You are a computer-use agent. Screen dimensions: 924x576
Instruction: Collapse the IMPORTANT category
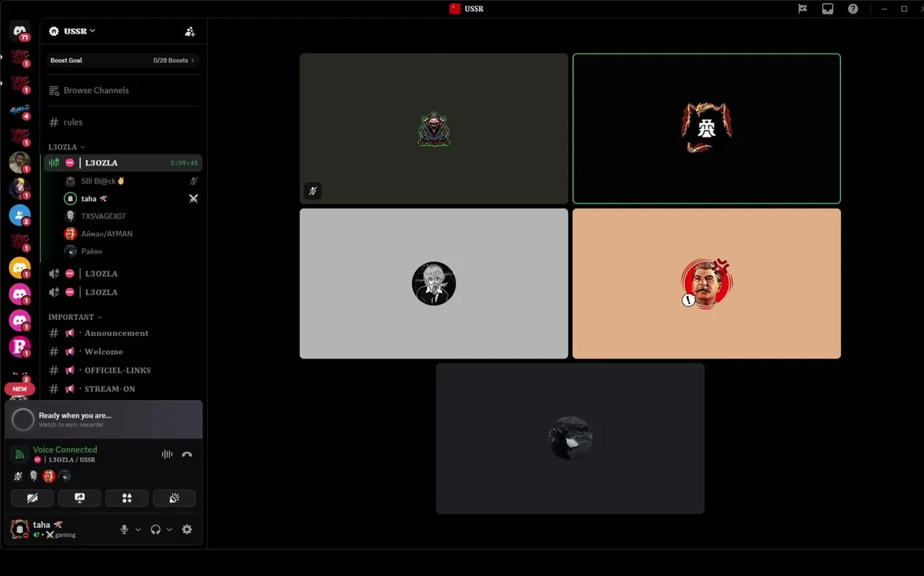[x=74, y=317]
